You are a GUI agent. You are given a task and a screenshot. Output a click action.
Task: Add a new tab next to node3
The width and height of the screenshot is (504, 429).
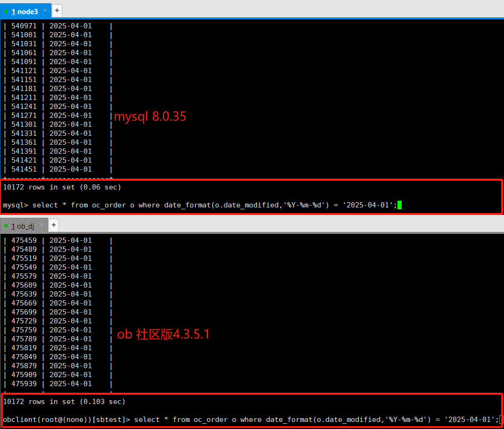tap(57, 10)
